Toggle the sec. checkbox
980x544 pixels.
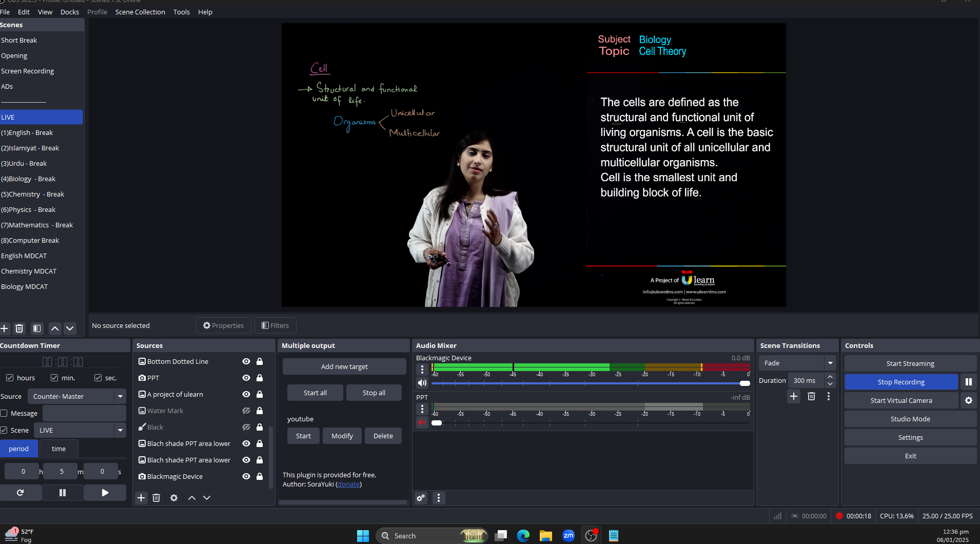click(98, 378)
